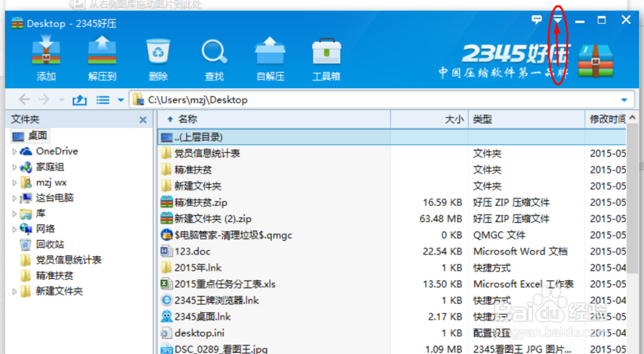Screen dimensions: 644x354
Task: Open the view mode dropdown arrow
Action: pos(121,100)
